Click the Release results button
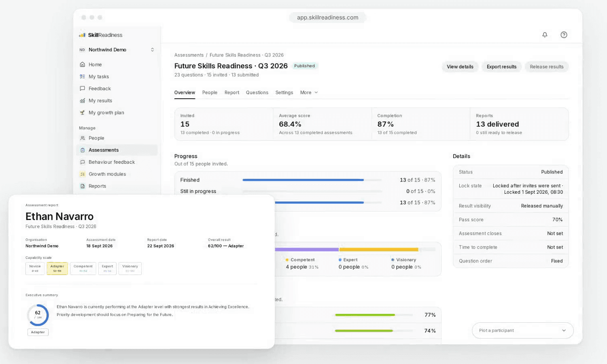 tap(547, 67)
